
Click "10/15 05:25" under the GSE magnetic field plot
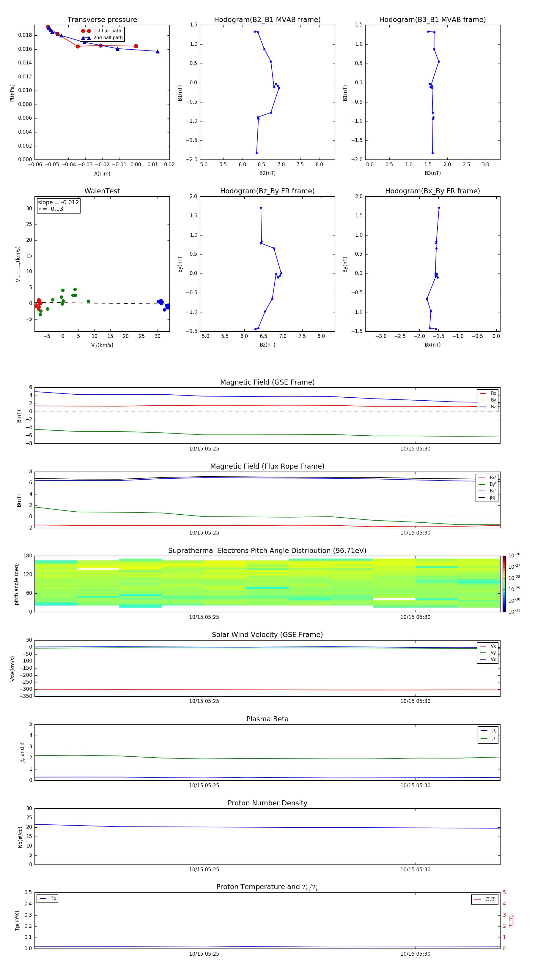coord(204,448)
